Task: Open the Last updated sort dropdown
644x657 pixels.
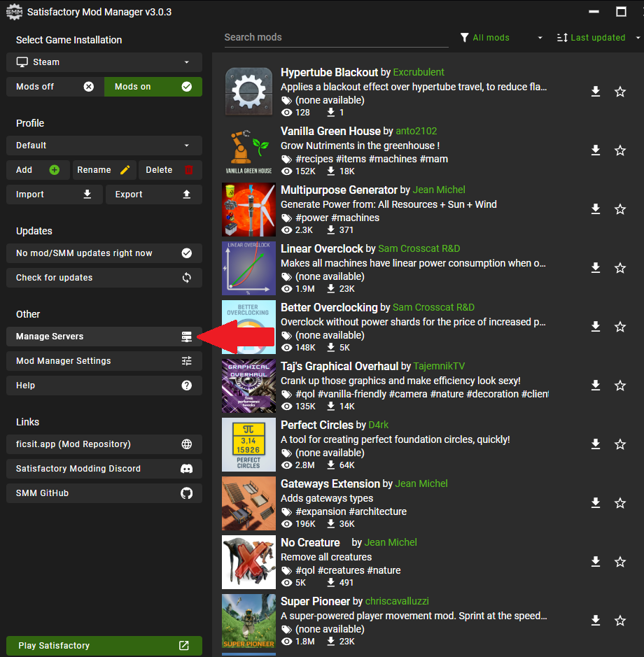Action: coord(598,38)
